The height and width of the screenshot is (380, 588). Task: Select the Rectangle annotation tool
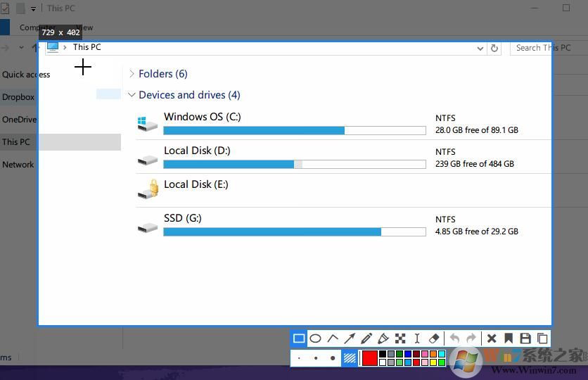pos(299,338)
